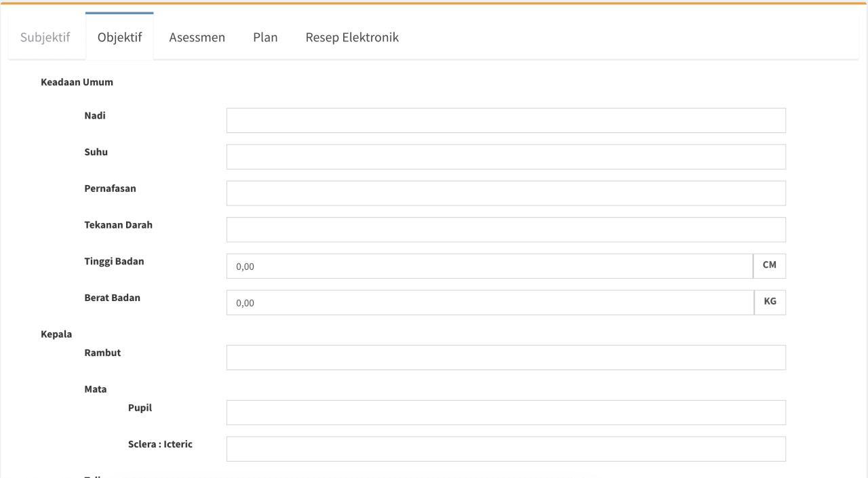This screenshot has width=868, height=478.
Task: Click the Tekanan Darah field
Action: pos(506,230)
